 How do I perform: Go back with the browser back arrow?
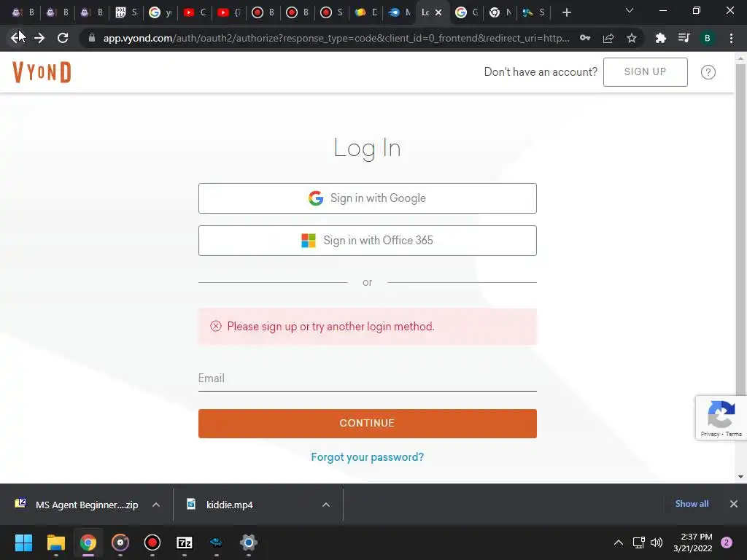18,38
